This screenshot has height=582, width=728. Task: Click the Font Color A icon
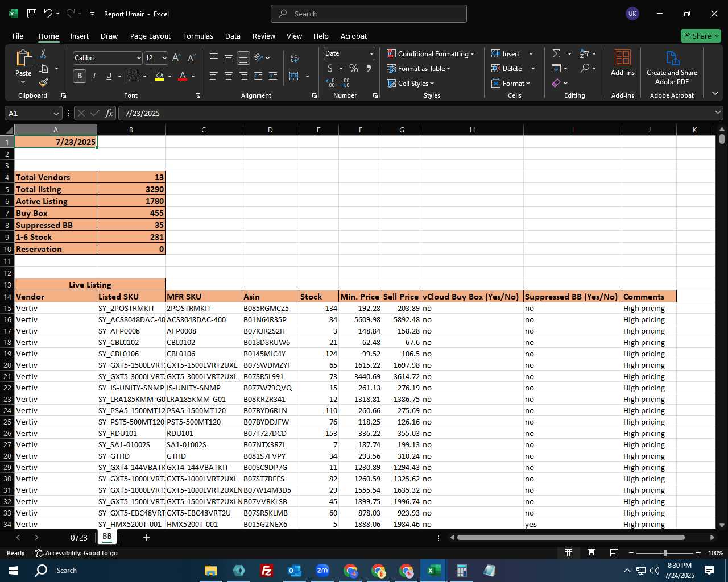183,76
